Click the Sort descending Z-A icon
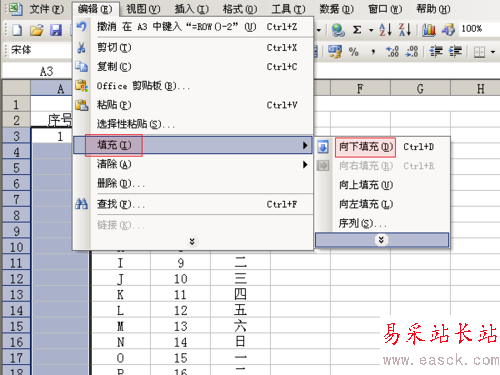Screen dimensions: 500x375 (405, 30)
